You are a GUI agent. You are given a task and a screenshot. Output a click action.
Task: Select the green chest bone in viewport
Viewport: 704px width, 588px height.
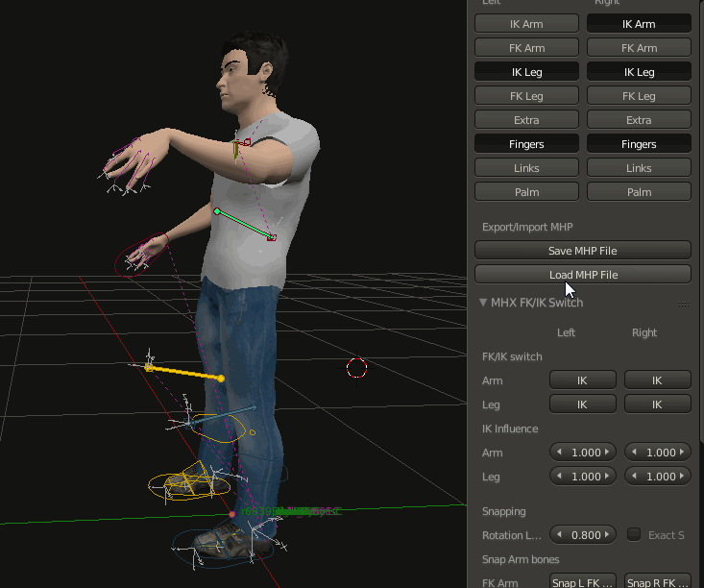pyautogui.click(x=244, y=224)
